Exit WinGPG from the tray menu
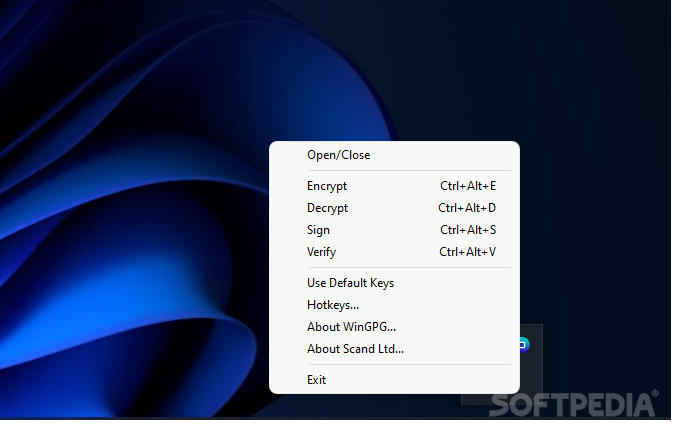This screenshot has height=432, width=674. pos(395,380)
